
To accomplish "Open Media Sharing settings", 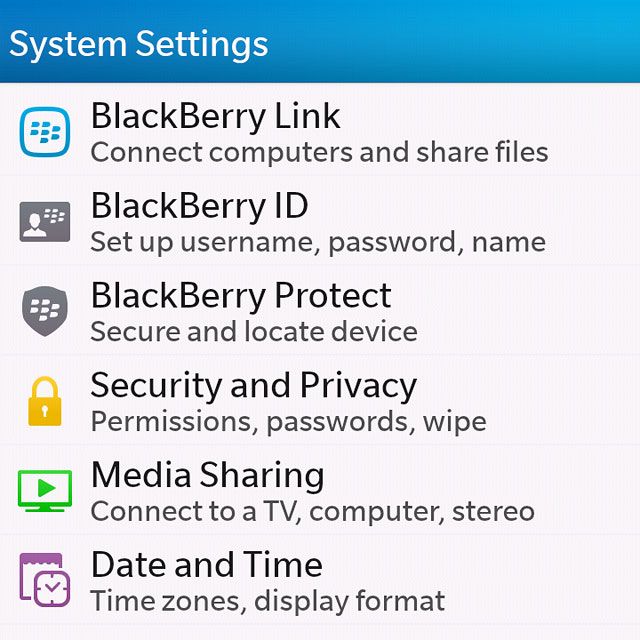I will (320, 491).
